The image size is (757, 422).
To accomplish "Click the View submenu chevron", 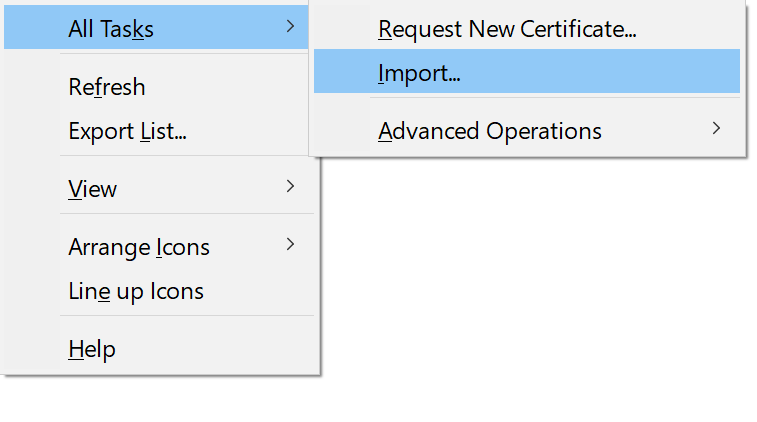I will 290,187.
